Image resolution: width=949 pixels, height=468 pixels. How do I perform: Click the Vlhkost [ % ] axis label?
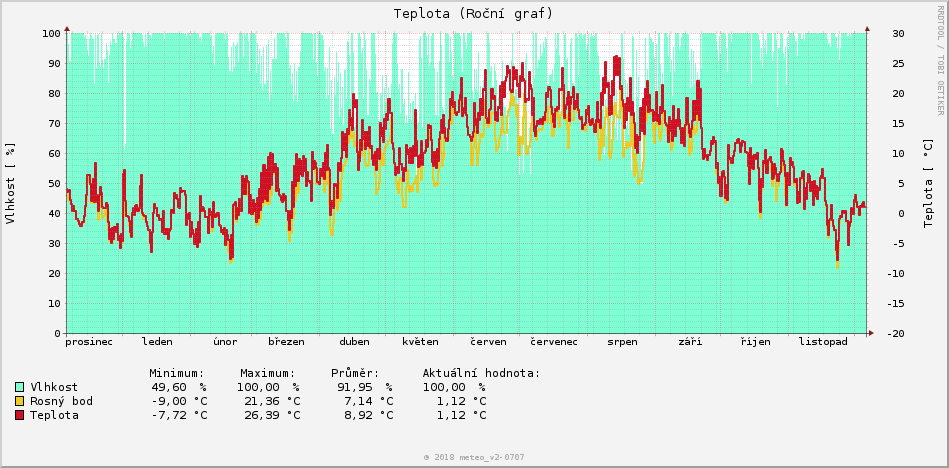(x=11, y=183)
